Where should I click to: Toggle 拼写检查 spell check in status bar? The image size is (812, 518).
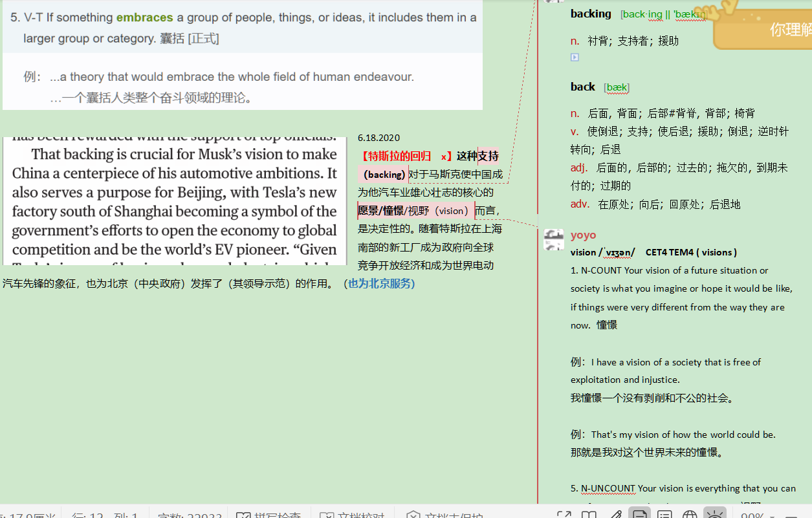269,515
